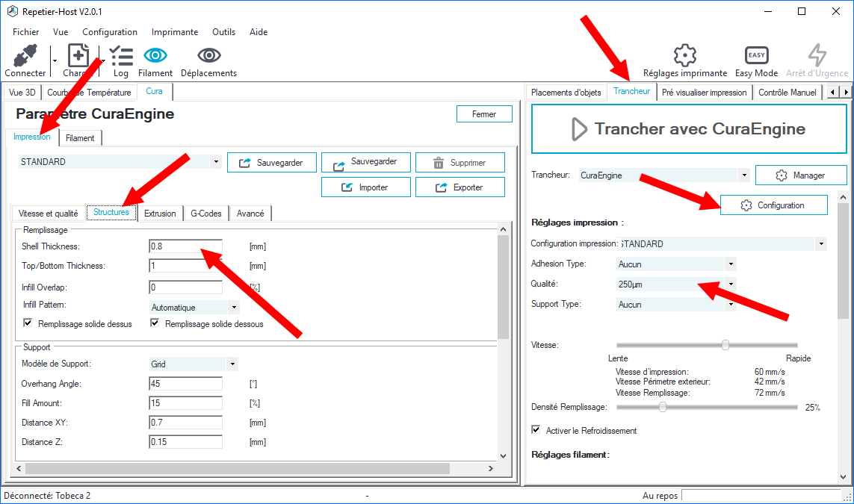This screenshot has width=854, height=504.
Task: Uncheck Remplissage solide dessus checkbox
Action: pyautogui.click(x=28, y=323)
